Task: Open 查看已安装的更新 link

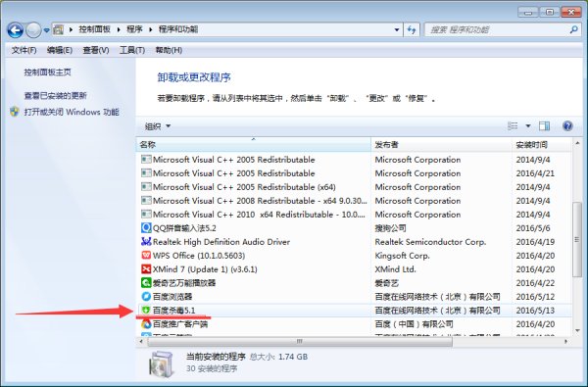Action: (56, 96)
